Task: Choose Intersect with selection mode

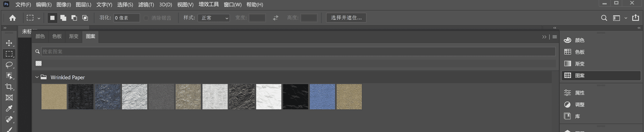Action: pyautogui.click(x=85, y=18)
